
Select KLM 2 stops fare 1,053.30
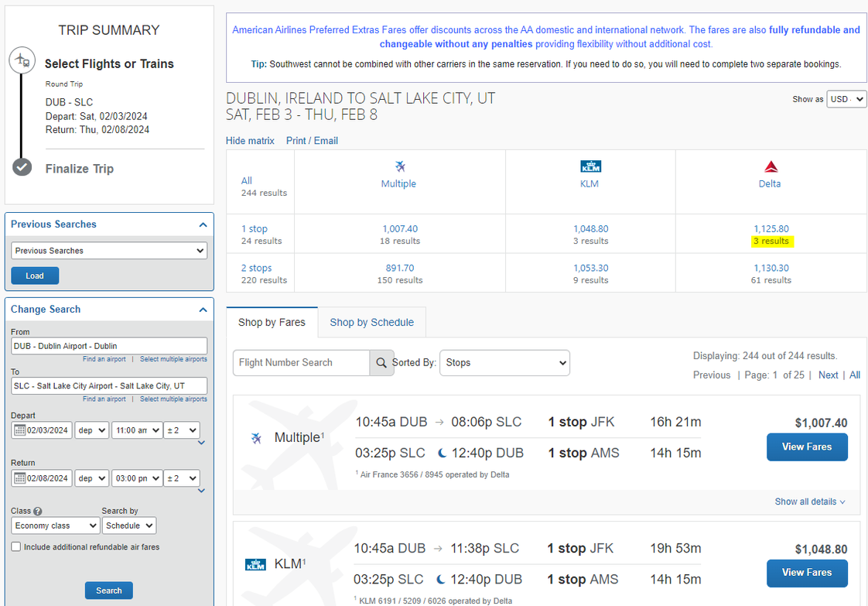pos(591,268)
